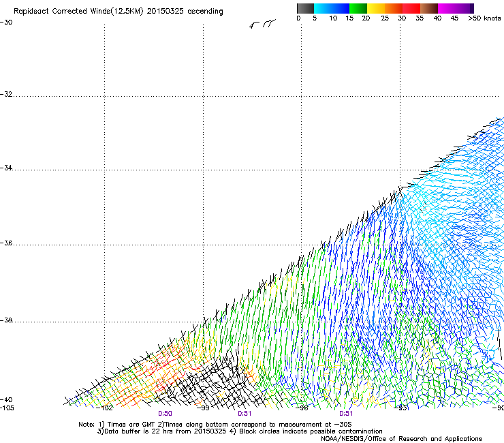504x443 pixels.
Task: Click the -38 latitude axis label
Action: (6, 320)
